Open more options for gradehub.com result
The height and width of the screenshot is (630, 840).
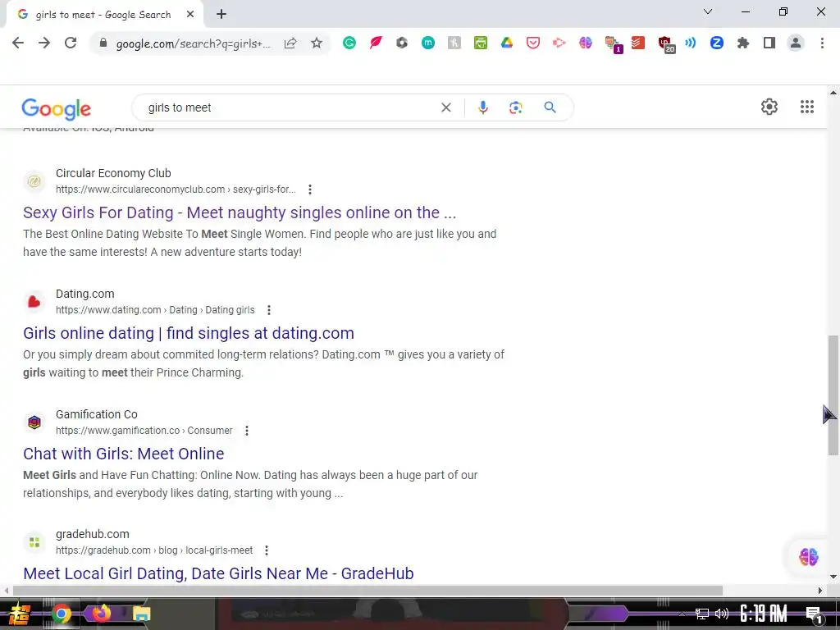(267, 550)
